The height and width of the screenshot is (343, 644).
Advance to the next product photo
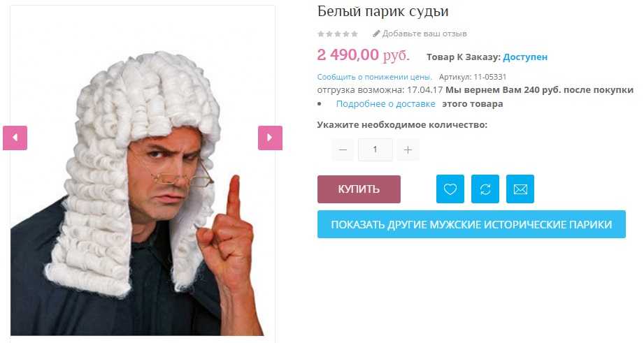(x=270, y=138)
